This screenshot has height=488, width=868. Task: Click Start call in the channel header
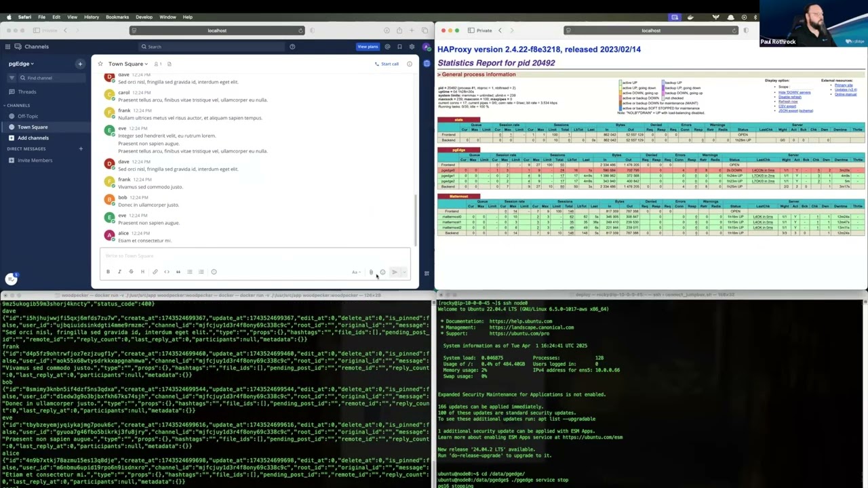(387, 64)
